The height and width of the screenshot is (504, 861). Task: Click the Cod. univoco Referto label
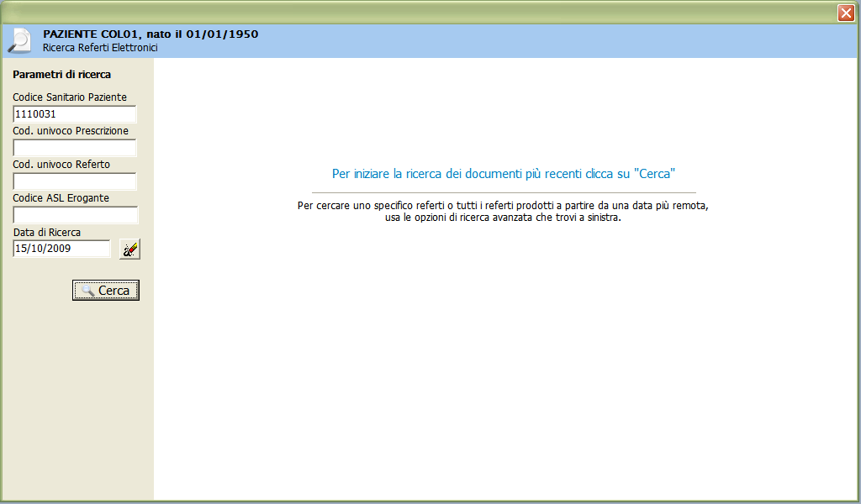[61, 165]
